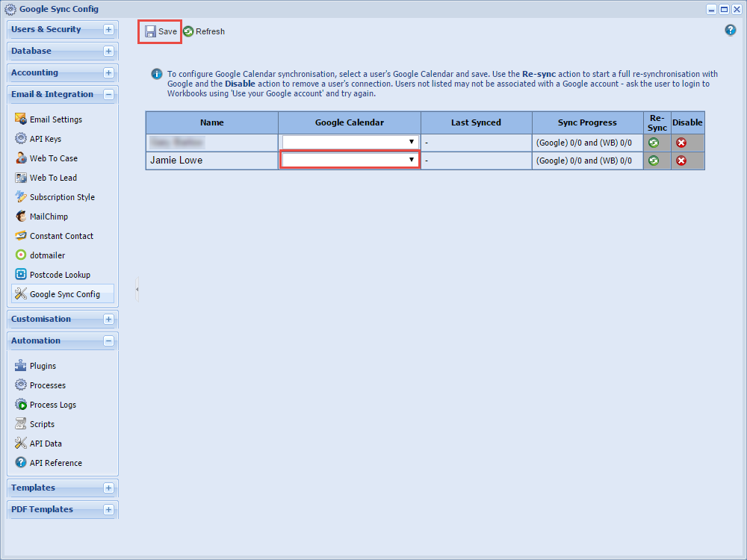
Task: Click the Jamie Lowe name cell
Action: pyautogui.click(x=212, y=161)
